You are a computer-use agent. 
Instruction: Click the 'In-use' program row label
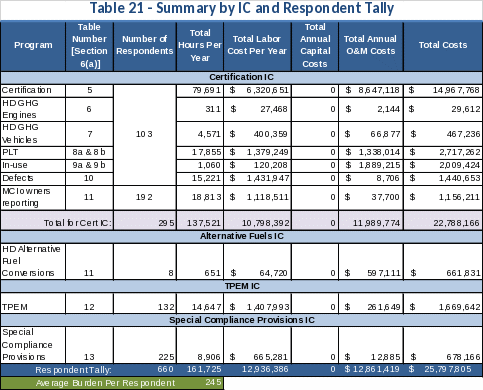click(x=33, y=166)
